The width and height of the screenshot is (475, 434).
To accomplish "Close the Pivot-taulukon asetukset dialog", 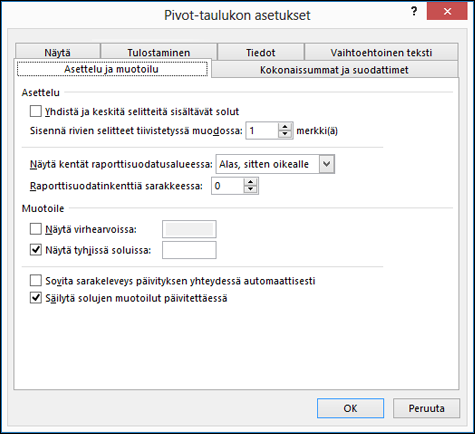I will click(447, 12).
